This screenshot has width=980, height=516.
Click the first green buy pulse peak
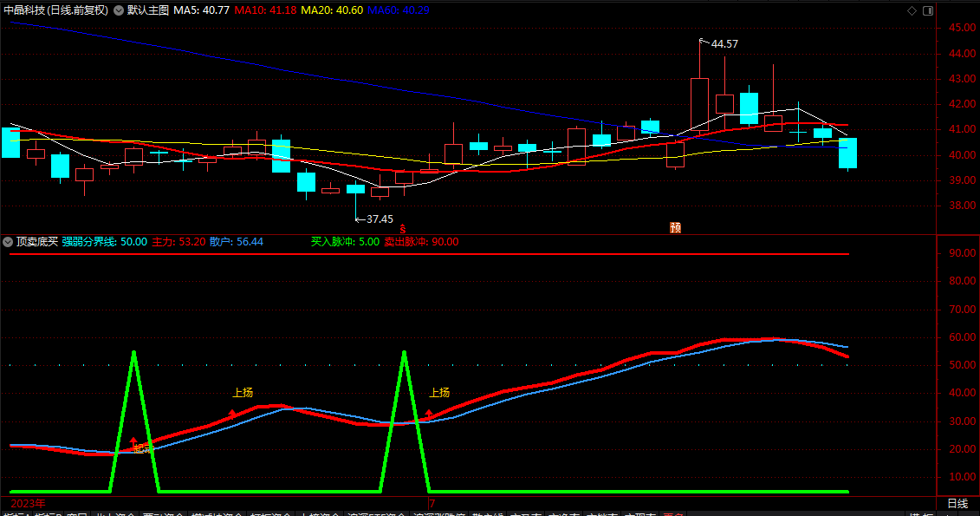(133, 354)
